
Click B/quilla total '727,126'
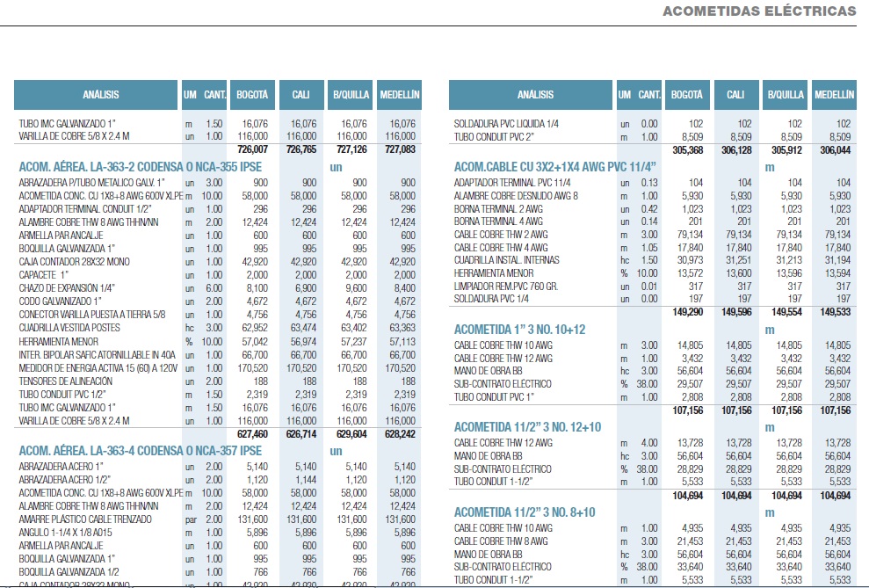click(x=351, y=149)
